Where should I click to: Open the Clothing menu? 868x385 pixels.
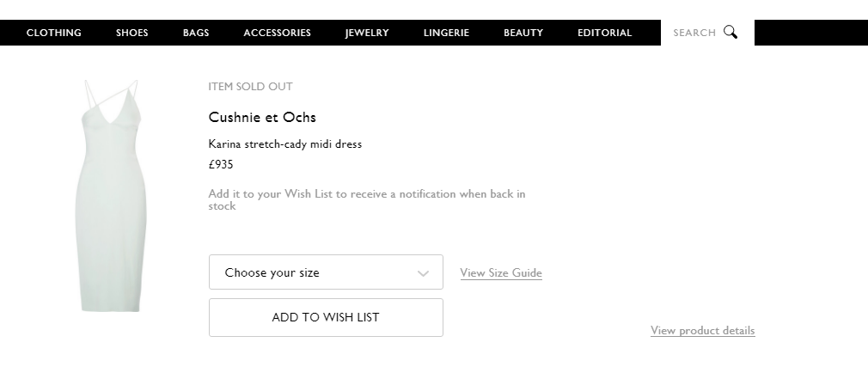click(54, 33)
